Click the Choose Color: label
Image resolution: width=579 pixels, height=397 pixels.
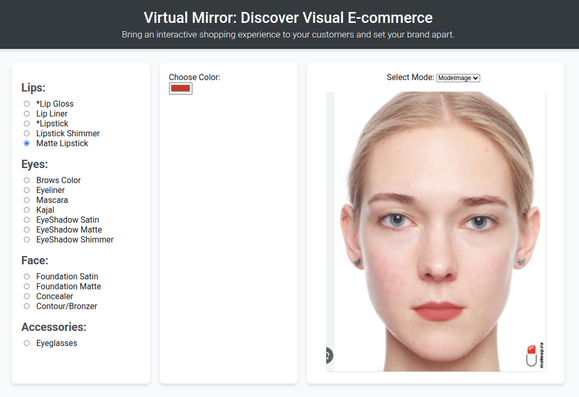tap(195, 77)
